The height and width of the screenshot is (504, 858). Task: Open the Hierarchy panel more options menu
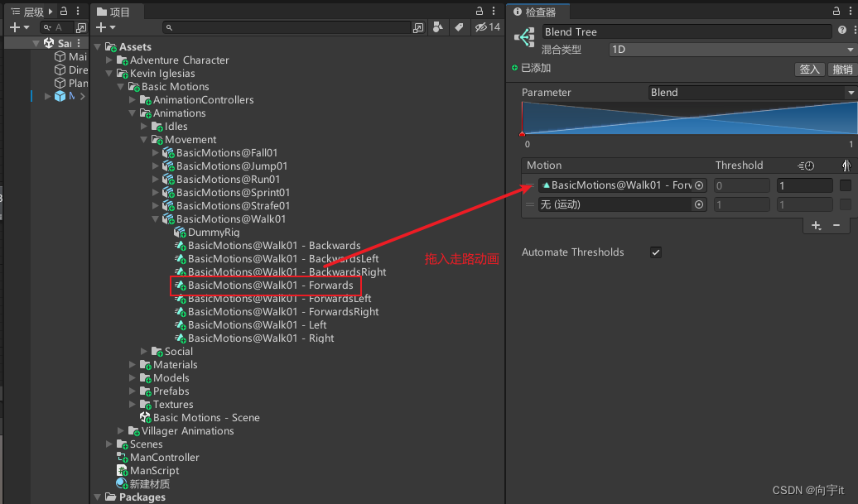coord(78,11)
